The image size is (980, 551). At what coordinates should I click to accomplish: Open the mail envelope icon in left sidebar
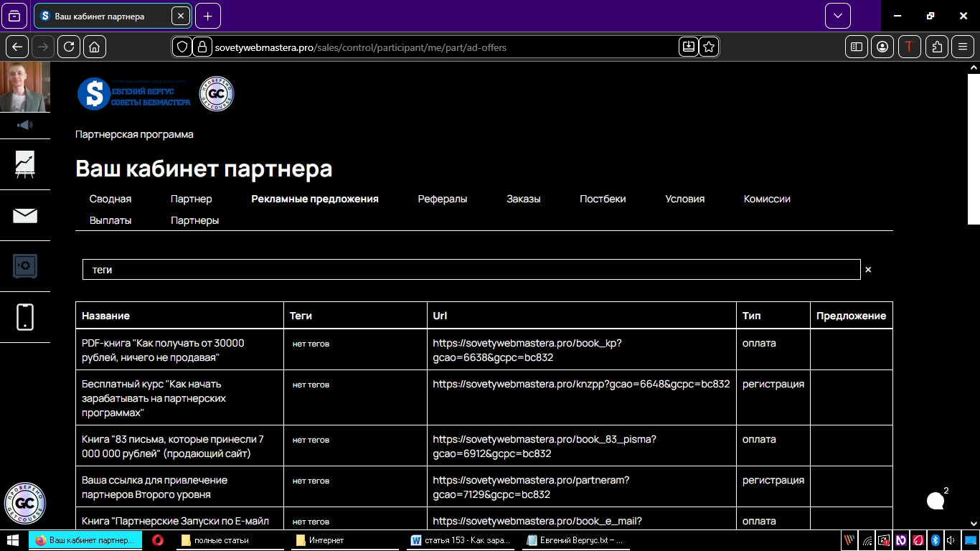(x=25, y=215)
